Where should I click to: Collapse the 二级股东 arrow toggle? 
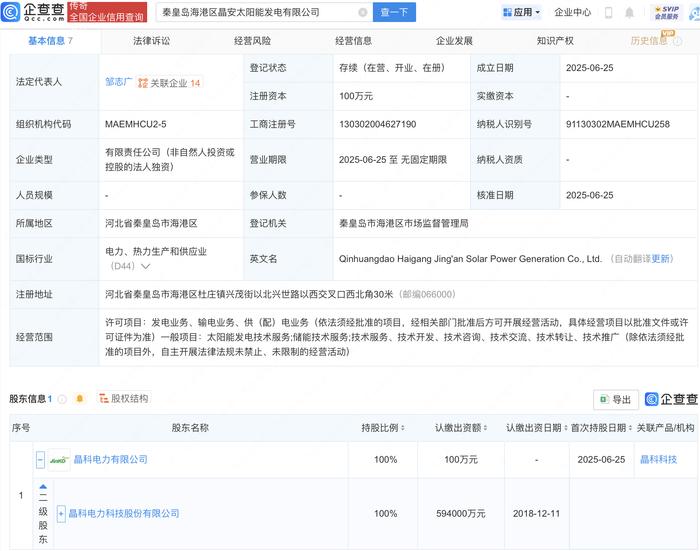[43, 487]
